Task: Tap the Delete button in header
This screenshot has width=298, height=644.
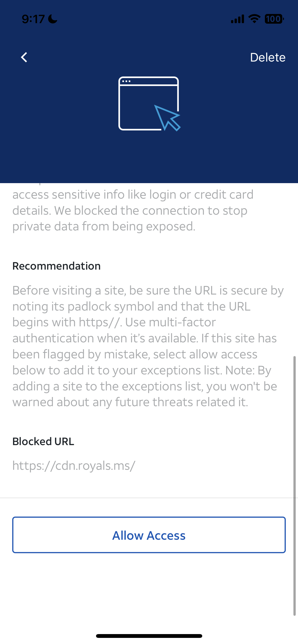Action: (268, 57)
